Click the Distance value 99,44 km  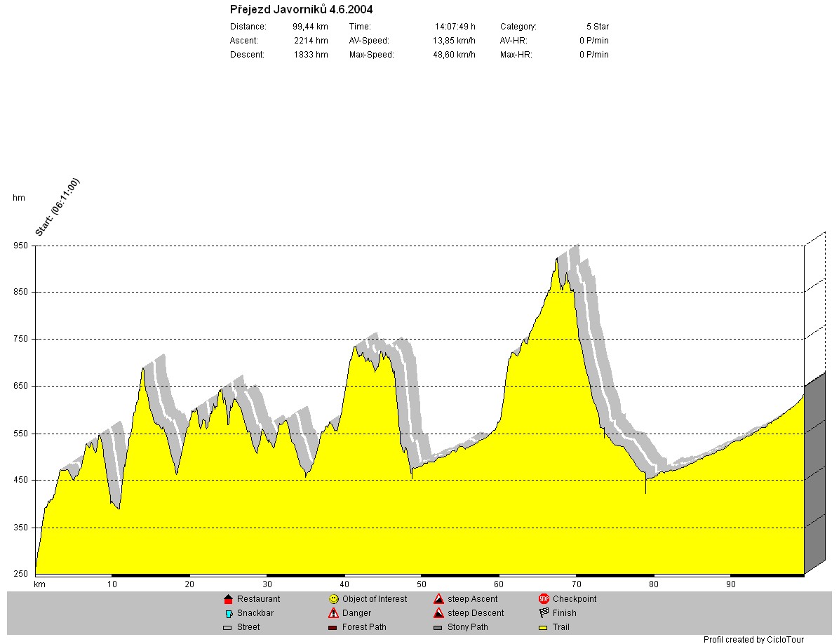coord(310,27)
